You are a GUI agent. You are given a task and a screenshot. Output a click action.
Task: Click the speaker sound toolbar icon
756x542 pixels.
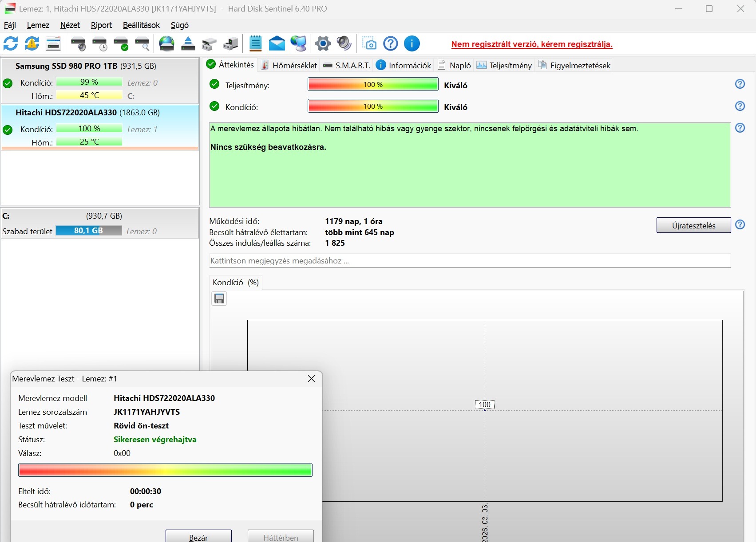344,43
